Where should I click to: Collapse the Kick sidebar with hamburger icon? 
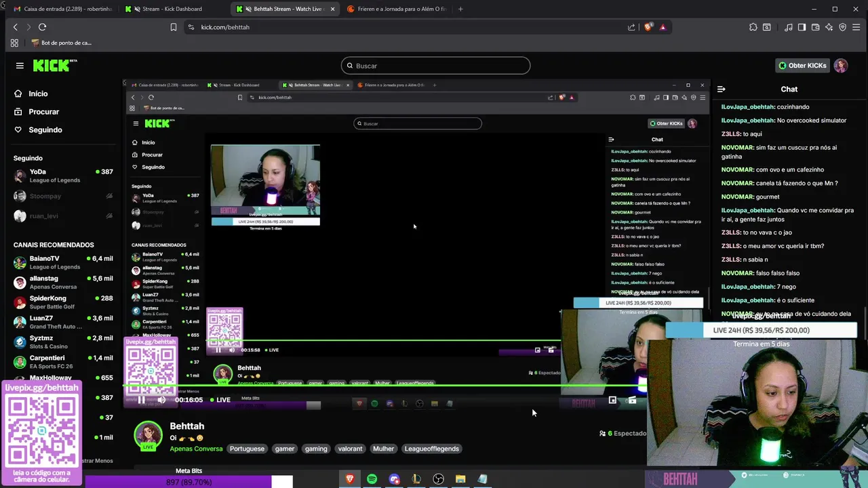[20, 66]
